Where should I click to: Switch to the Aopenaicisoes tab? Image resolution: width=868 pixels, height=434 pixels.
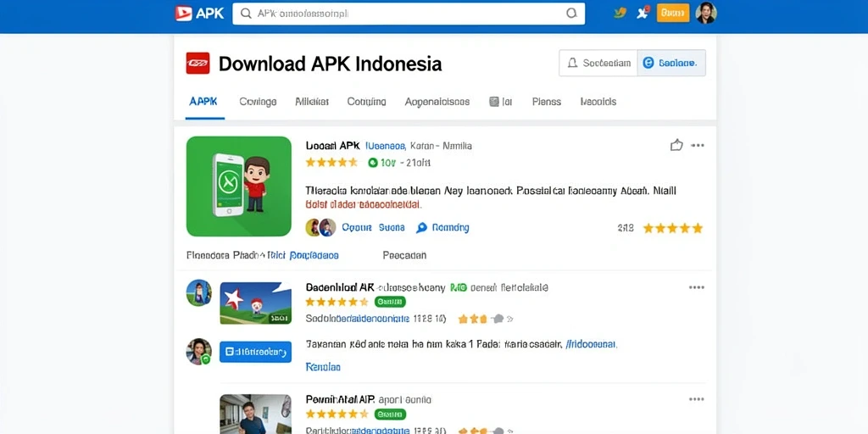pyautogui.click(x=437, y=102)
